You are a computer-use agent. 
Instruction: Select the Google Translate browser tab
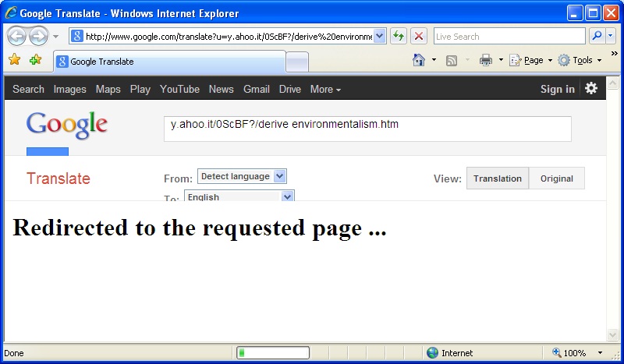click(x=170, y=62)
